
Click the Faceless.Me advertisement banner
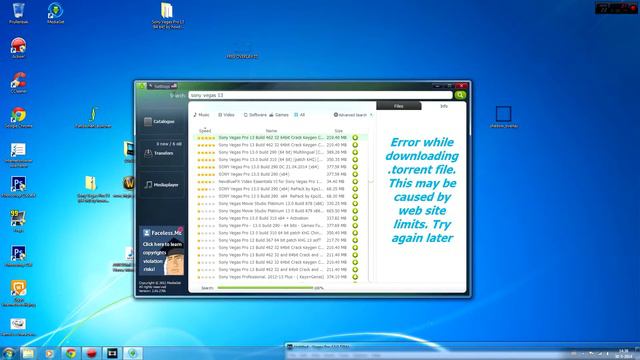[162, 251]
